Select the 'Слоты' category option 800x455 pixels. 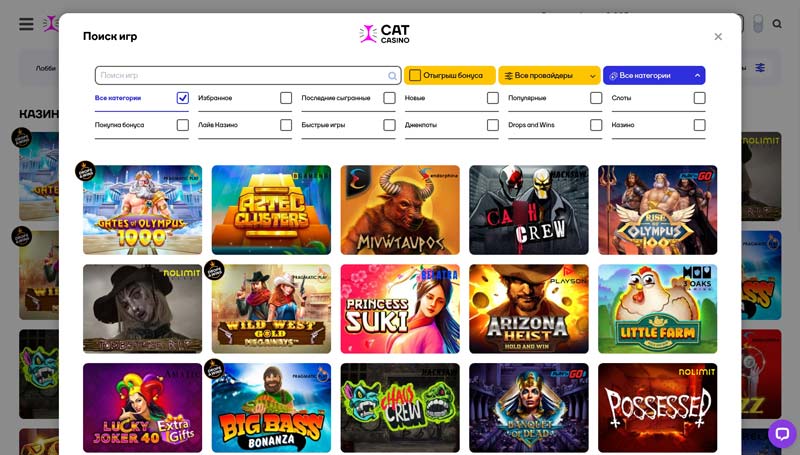pyautogui.click(x=699, y=98)
